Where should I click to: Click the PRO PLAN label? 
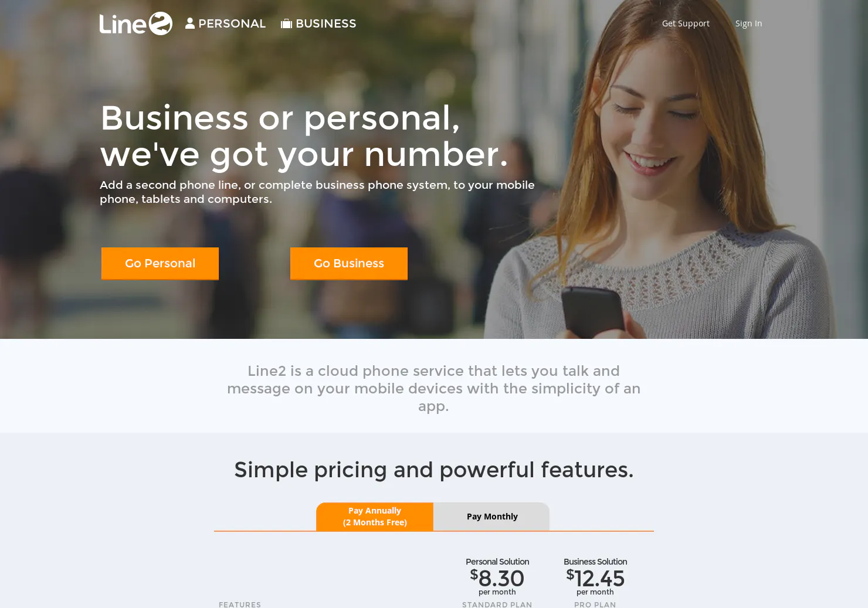coord(595,604)
